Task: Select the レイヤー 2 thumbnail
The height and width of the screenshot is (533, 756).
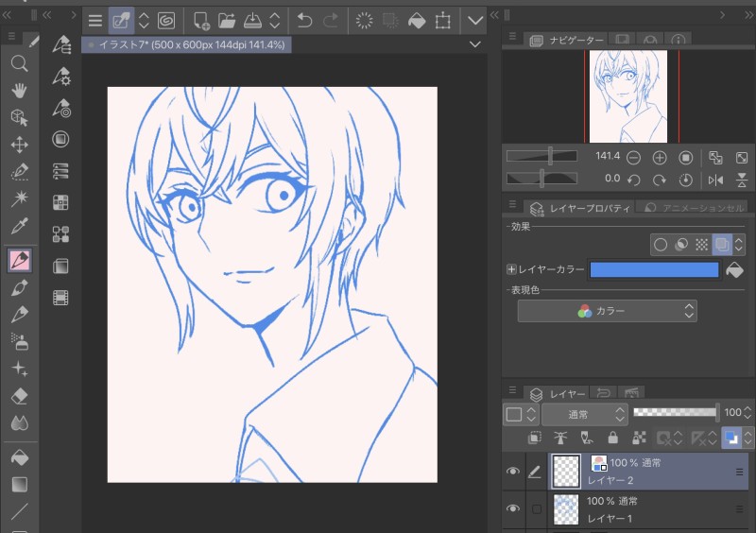Action: 566,472
